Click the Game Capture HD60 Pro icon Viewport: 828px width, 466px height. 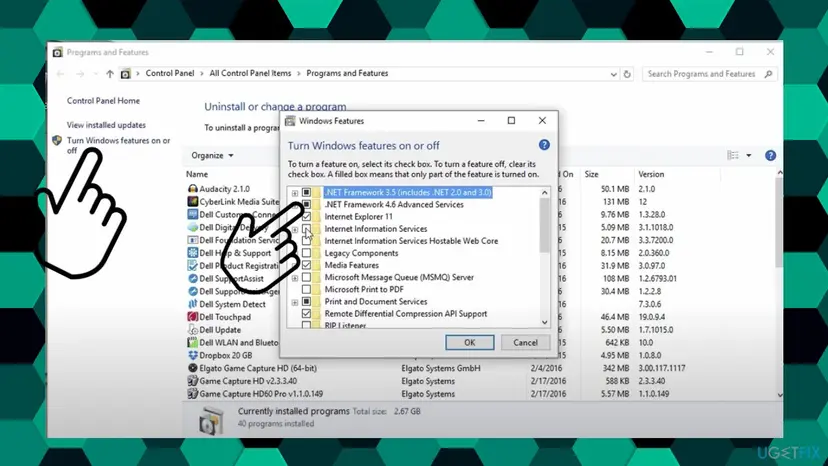pos(192,394)
